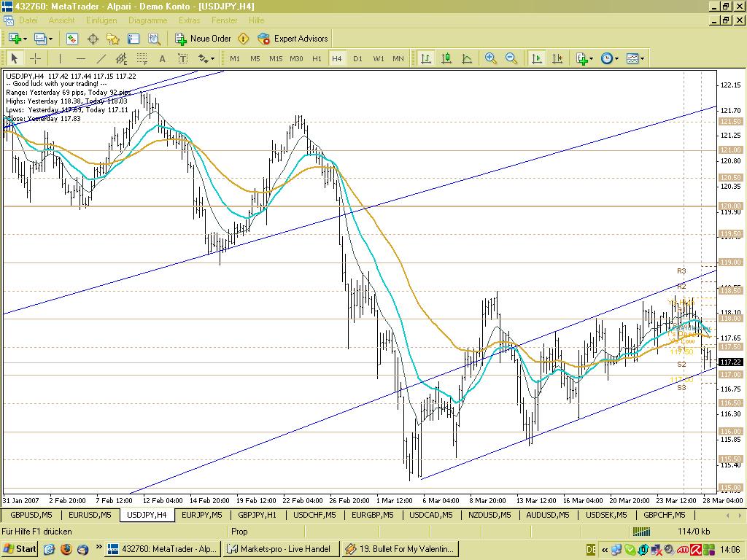Open the Diagramme menu
The height and width of the screenshot is (560, 747).
point(148,20)
